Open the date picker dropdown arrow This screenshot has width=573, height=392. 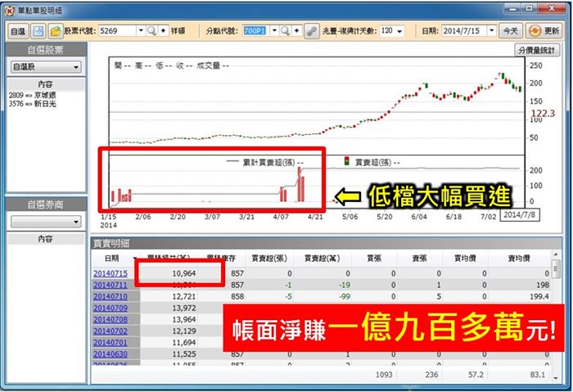[x=492, y=30]
